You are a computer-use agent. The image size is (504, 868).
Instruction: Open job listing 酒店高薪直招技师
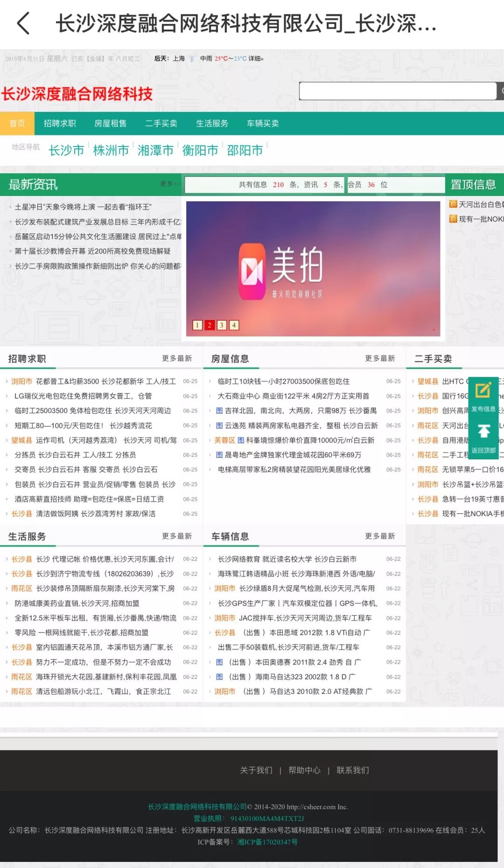(89, 499)
